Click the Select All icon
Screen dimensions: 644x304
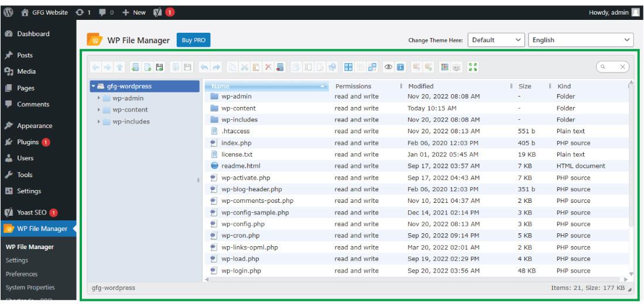349,67
